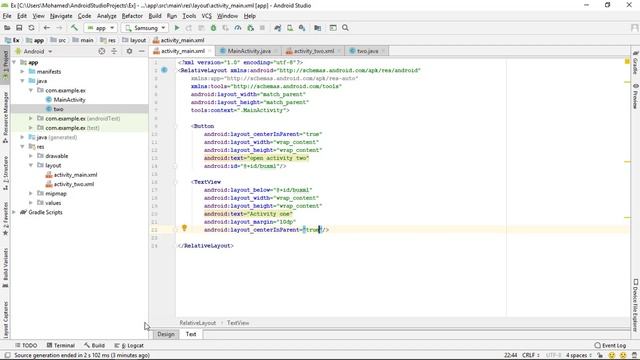Click the Sync Project with Gradle icon
The image size is (640, 360).
tap(278, 28)
